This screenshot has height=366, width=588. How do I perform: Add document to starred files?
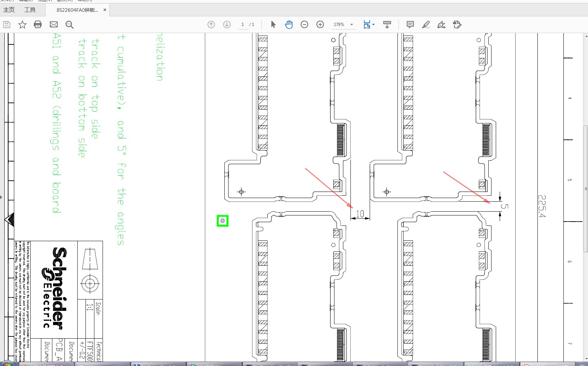coord(22,25)
